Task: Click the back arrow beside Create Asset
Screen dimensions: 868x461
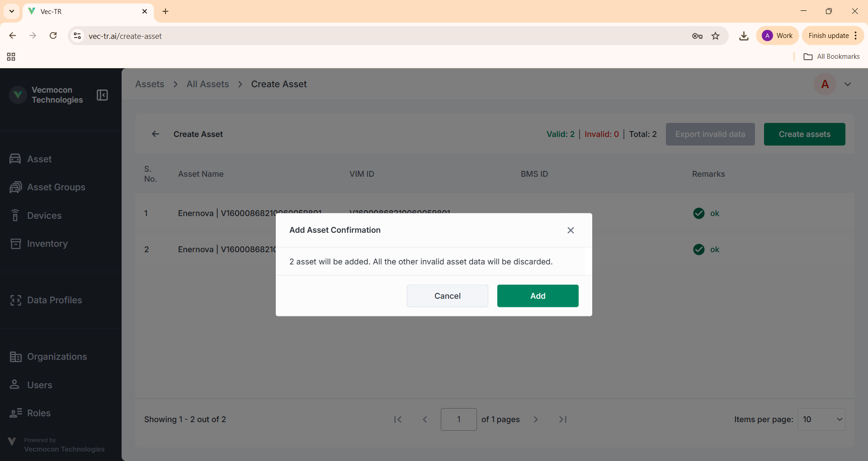Action: 156,134
